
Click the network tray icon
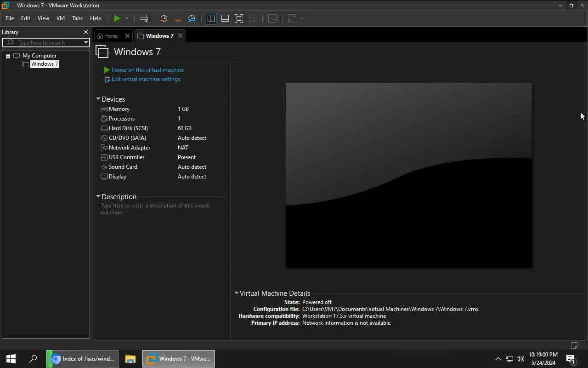pos(509,359)
